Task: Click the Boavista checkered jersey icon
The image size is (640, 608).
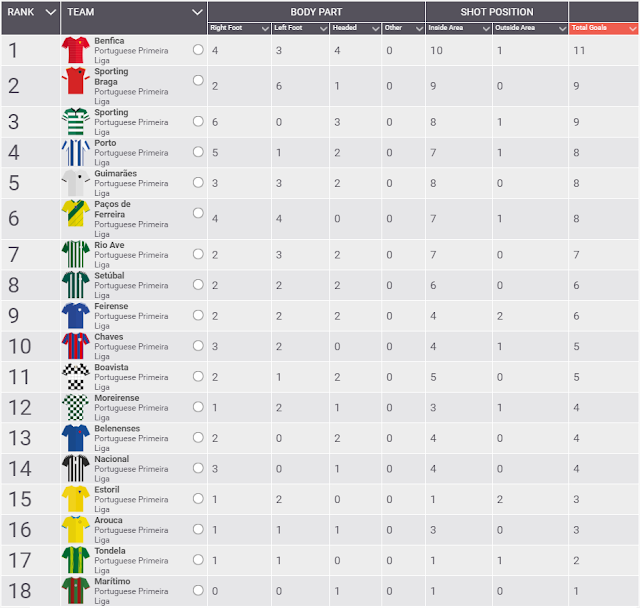Action: [76, 377]
